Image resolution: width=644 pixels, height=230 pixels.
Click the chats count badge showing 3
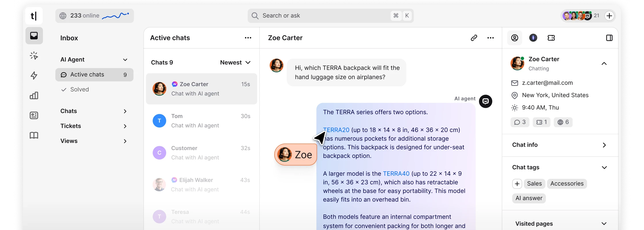pos(520,122)
